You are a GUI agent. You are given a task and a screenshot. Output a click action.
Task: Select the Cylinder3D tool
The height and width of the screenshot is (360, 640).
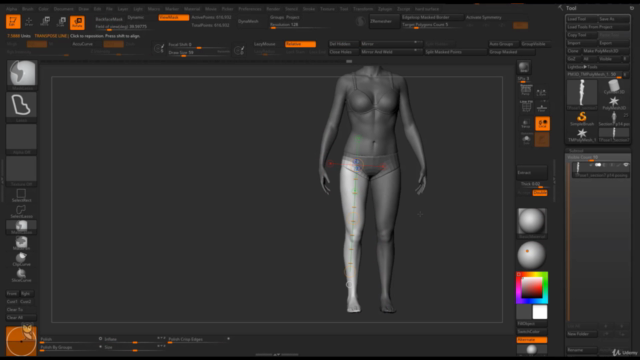click(614, 87)
